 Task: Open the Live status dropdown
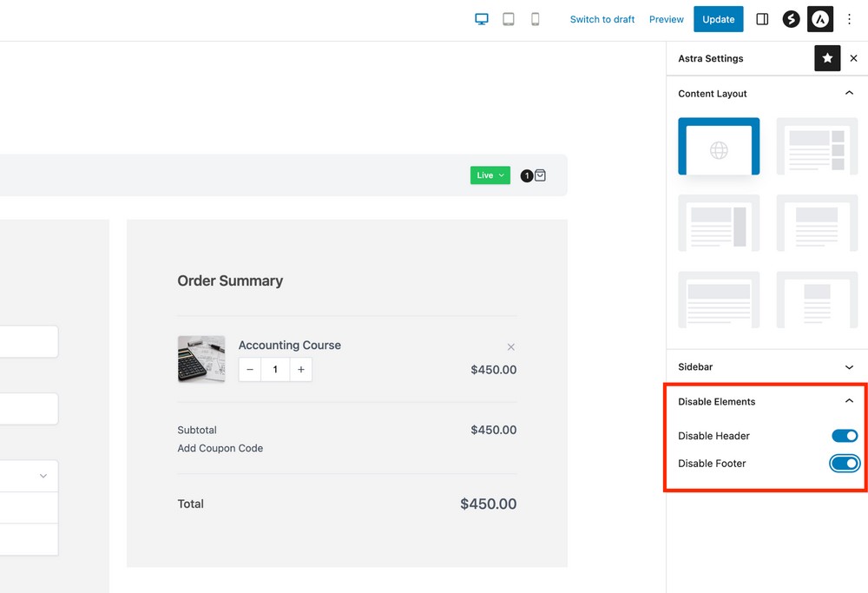pos(490,175)
